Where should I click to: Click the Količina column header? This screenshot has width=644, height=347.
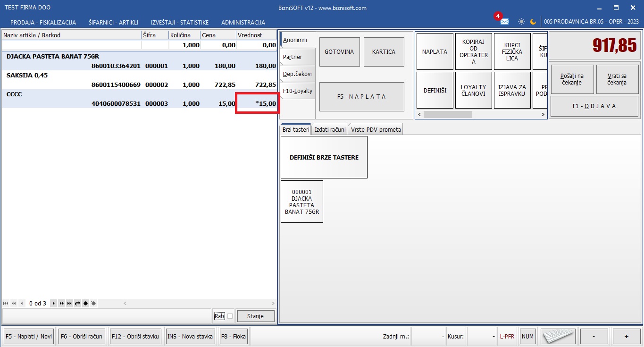(184, 35)
